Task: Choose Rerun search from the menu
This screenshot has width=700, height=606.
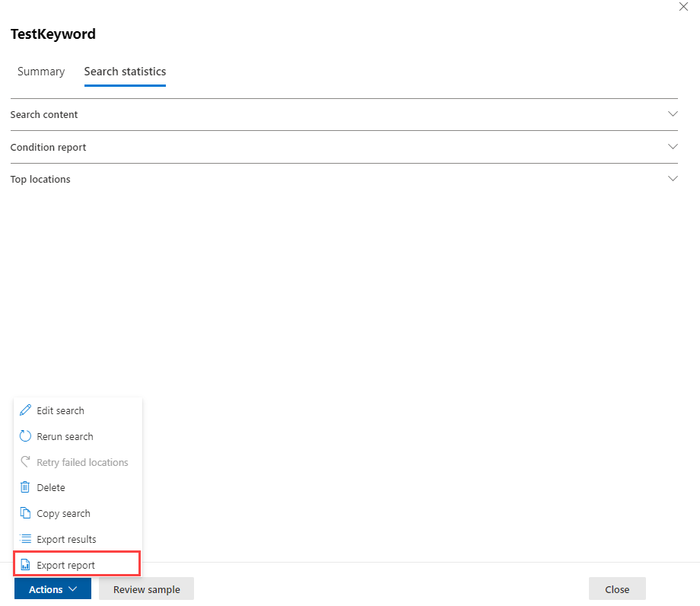Action: pyautogui.click(x=78, y=436)
